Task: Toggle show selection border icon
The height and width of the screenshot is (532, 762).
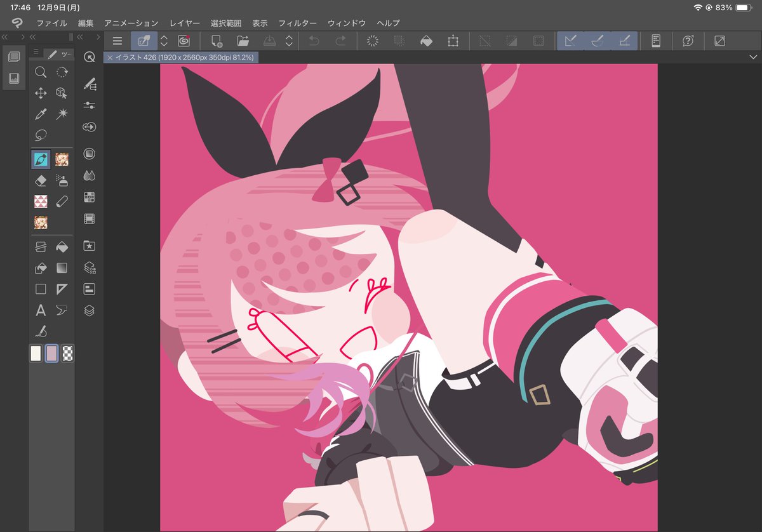Action: [538, 41]
